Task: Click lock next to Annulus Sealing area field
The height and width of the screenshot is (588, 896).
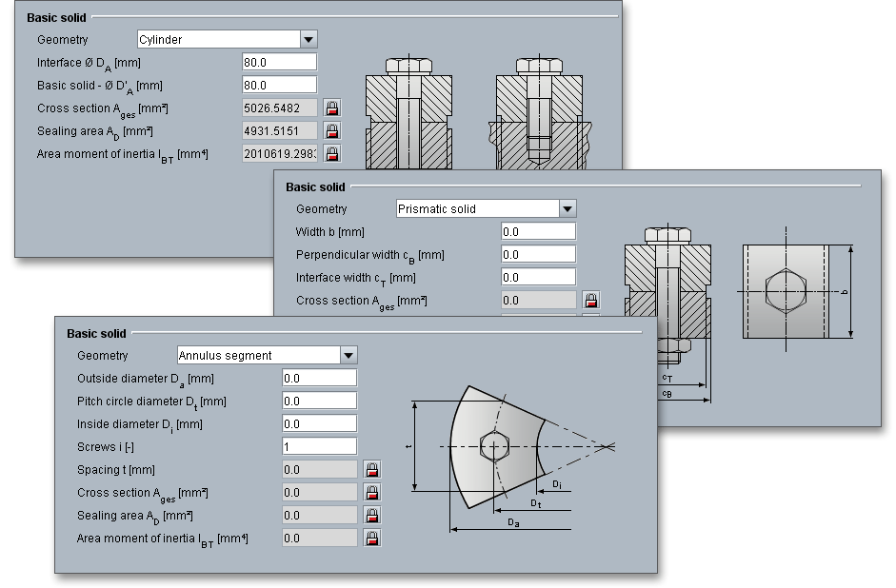Action: pos(372,516)
